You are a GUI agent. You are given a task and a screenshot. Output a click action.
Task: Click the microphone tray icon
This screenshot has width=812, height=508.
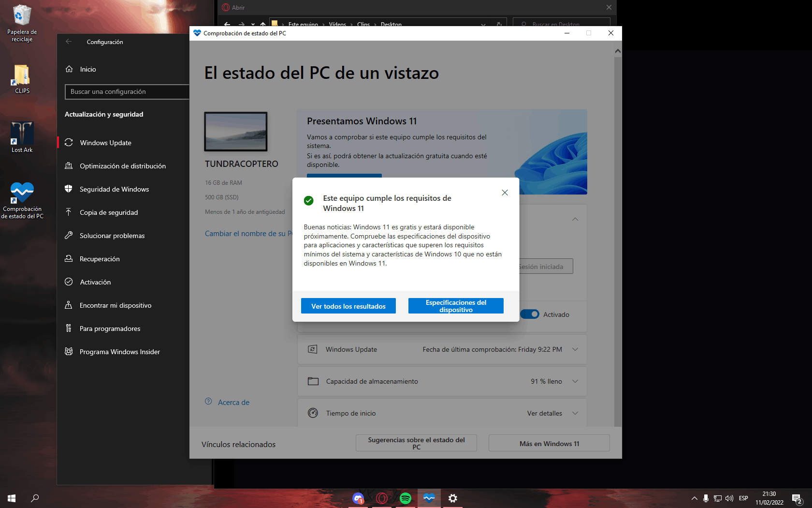(x=706, y=498)
